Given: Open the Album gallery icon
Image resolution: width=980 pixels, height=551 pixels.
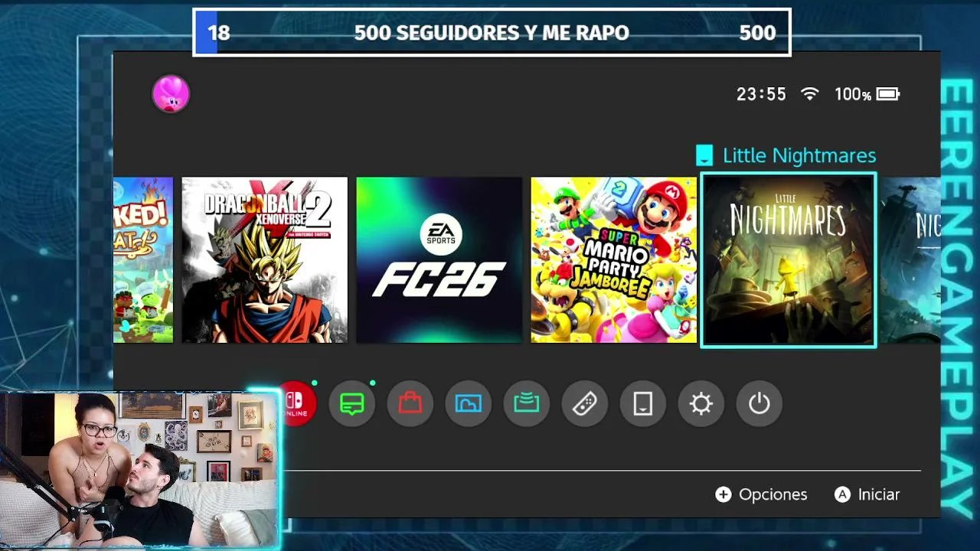Looking at the screenshot, I should click(x=469, y=403).
